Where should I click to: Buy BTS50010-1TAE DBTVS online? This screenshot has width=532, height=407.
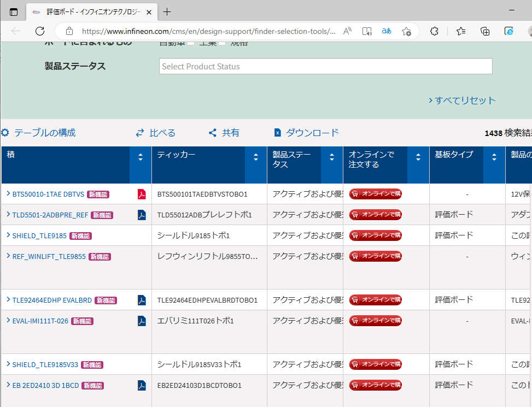pos(376,194)
